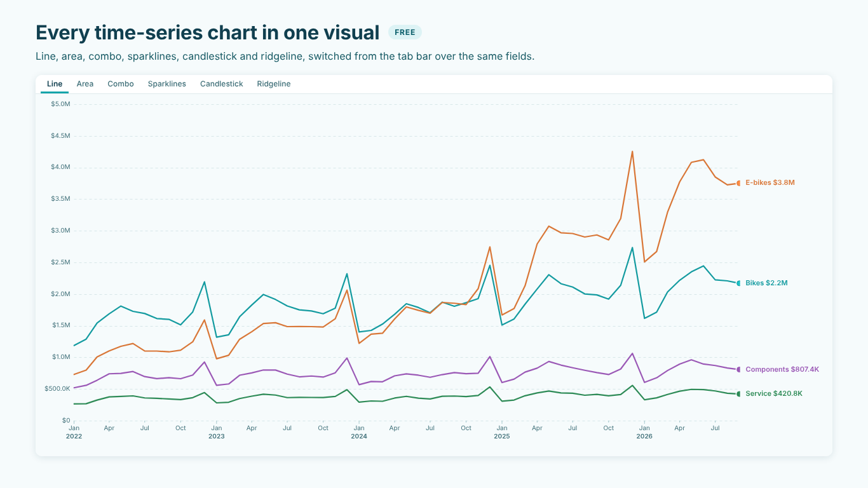Image resolution: width=868 pixels, height=488 pixels.
Task: Click the $0 axis label
Action: coord(66,421)
